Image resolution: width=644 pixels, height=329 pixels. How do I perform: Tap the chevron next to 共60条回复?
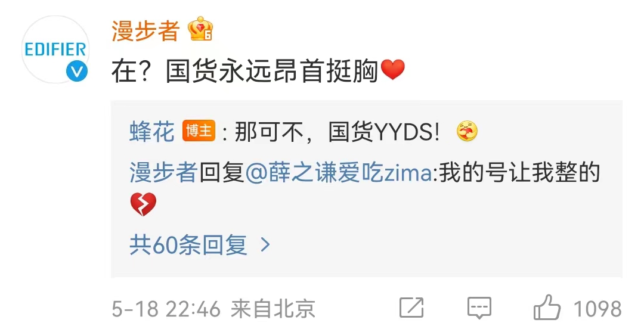(266, 245)
